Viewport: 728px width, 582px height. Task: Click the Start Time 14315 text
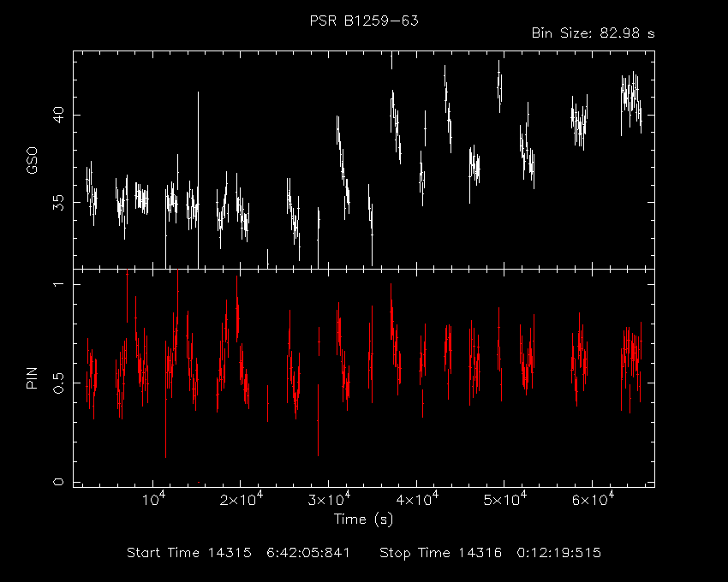pos(189,553)
